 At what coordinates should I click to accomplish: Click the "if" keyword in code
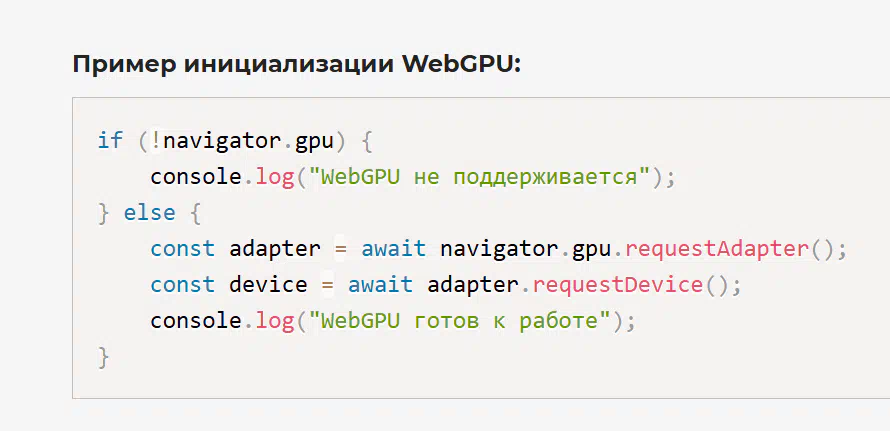pyautogui.click(x=111, y=140)
